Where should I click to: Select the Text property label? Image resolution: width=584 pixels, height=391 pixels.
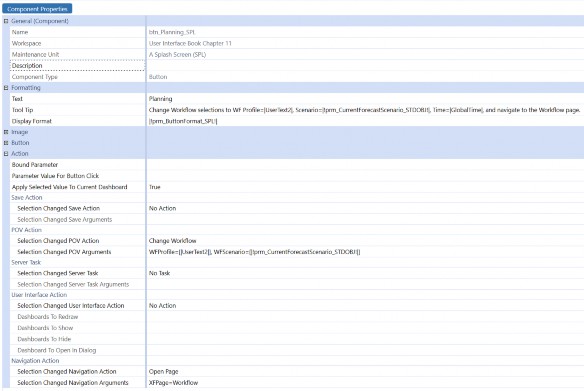(17, 99)
